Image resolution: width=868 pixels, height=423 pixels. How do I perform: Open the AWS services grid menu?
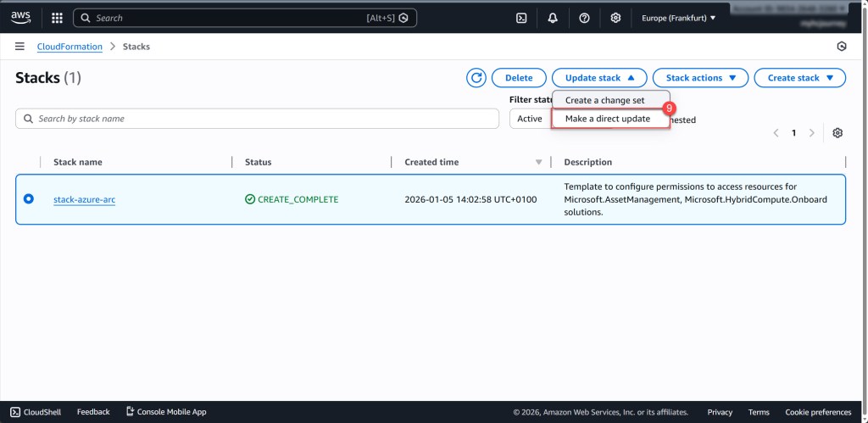coord(57,18)
